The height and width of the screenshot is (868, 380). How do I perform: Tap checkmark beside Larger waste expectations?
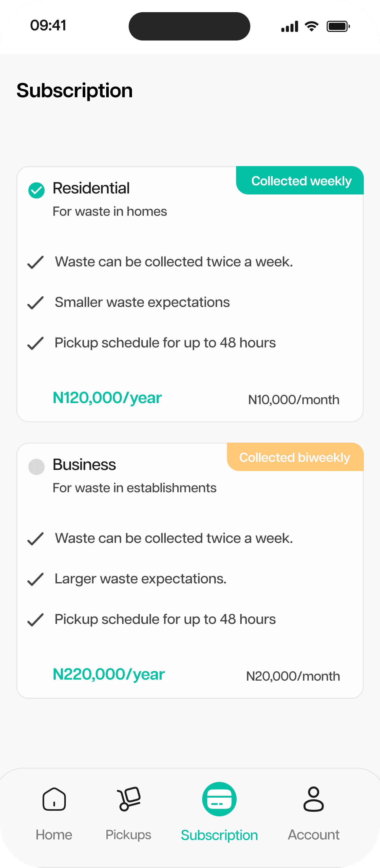point(36,579)
